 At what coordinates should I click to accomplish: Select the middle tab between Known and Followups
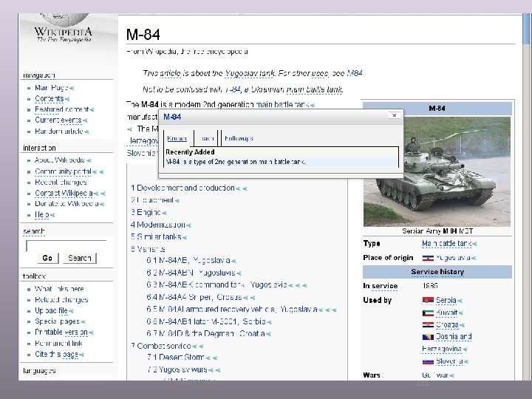click(207, 138)
